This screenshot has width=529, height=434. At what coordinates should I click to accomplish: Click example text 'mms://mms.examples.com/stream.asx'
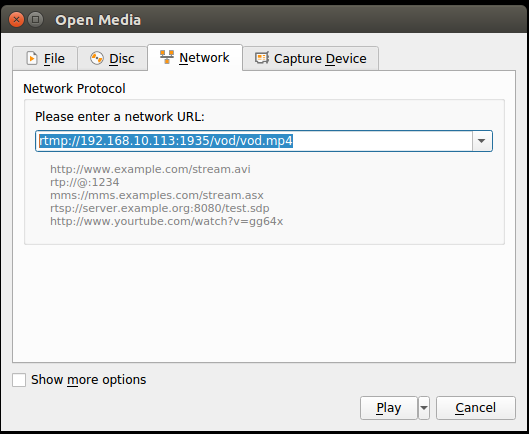(157, 195)
